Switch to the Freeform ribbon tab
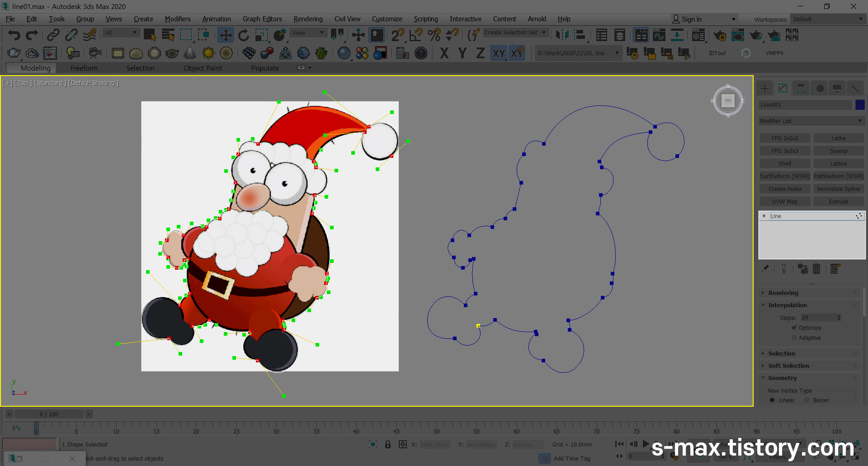Viewport: 868px width, 466px height. (84, 68)
